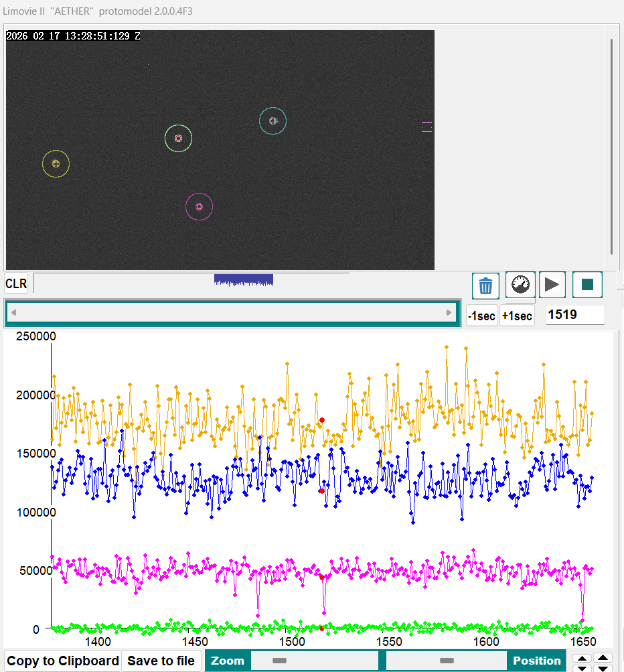The height and width of the screenshot is (672, 624).
Task: Step back with the -1sec button
Action: pyautogui.click(x=482, y=316)
